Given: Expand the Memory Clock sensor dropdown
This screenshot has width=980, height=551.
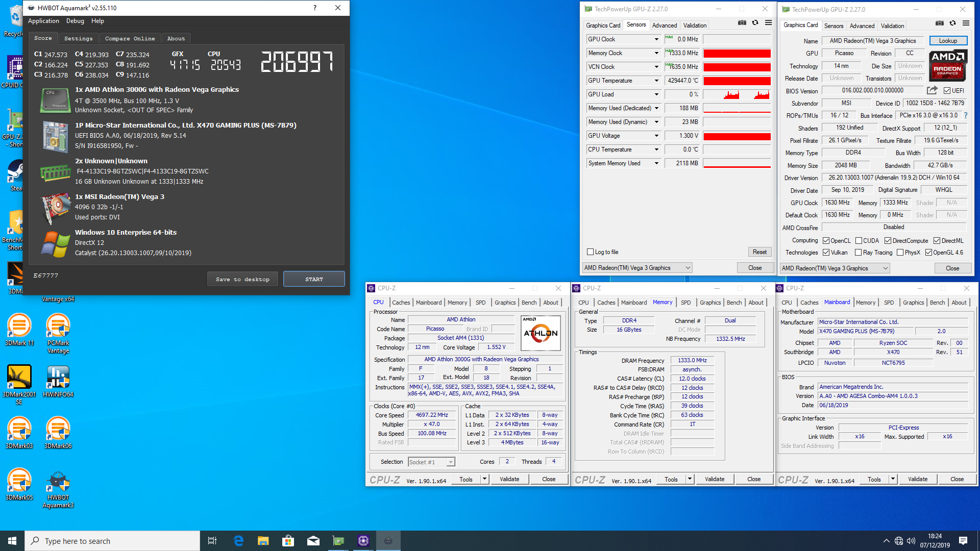Looking at the screenshot, I should pyautogui.click(x=656, y=53).
